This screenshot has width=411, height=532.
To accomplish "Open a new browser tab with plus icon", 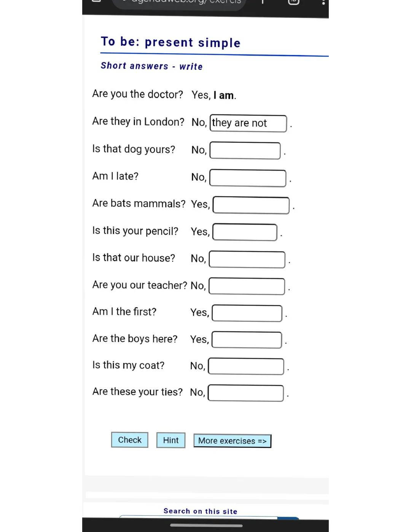I will pyautogui.click(x=263, y=2).
